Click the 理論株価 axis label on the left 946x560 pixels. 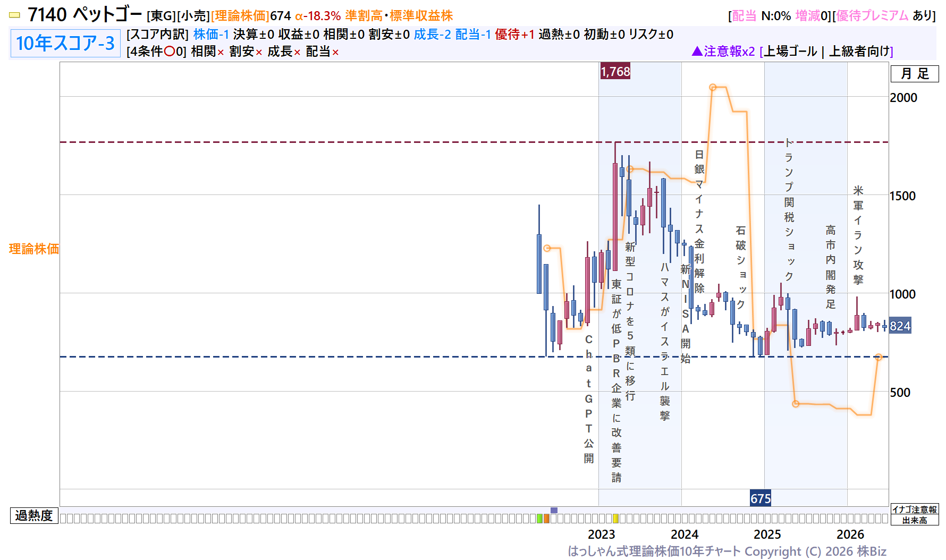pos(34,249)
